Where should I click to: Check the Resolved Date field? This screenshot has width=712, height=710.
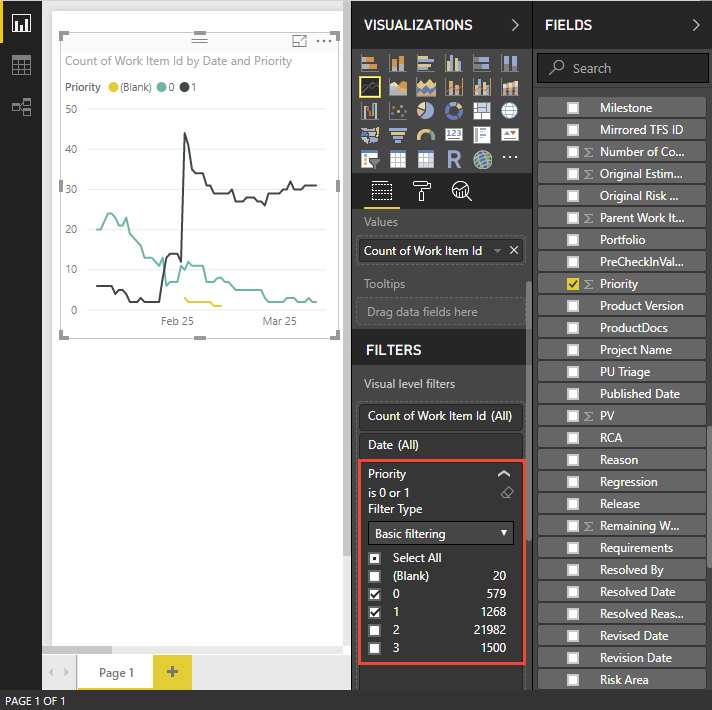[x=573, y=592]
